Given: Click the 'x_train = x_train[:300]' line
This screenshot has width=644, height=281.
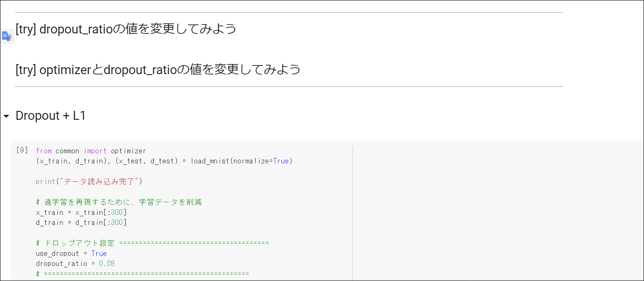Looking at the screenshot, I should click(x=81, y=212).
